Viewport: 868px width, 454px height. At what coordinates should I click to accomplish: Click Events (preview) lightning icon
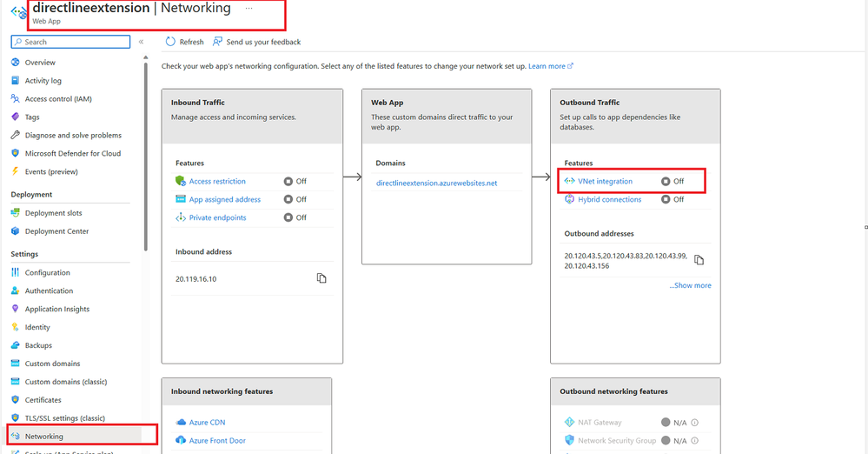(15, 172)
